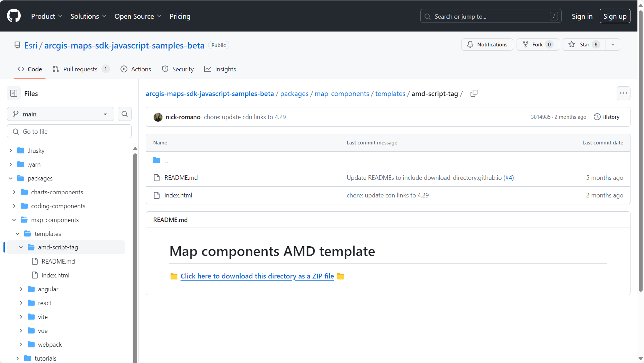This screenshot has height=363, width=644.
Task: Open the Product dropdown menu
Action: 47,16
